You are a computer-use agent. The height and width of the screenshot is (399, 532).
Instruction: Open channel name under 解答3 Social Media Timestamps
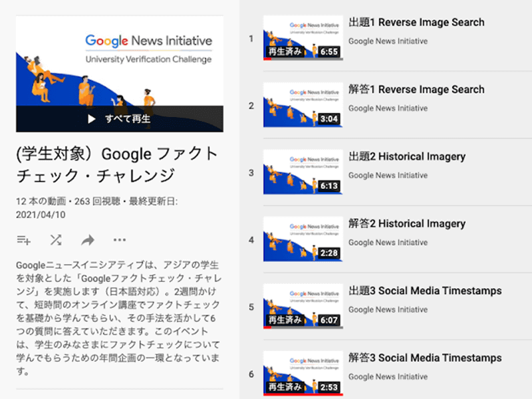pyautogui.click(x=388, y=377)
